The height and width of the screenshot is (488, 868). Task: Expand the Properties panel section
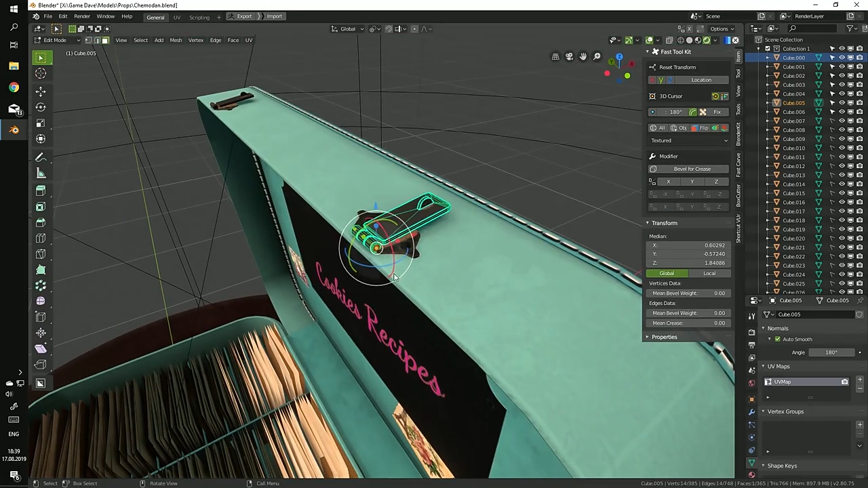664,337
